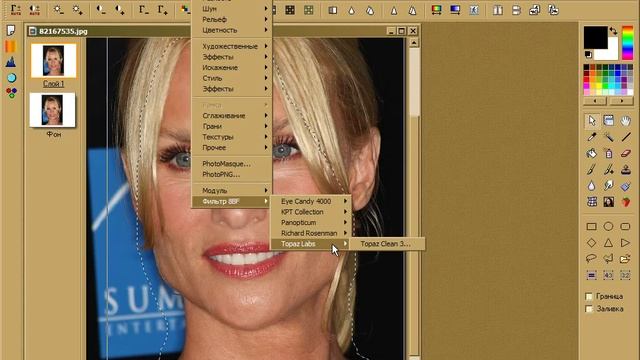Expand the Рельеф submenu
640x360 pixels.
coord(232,19)
